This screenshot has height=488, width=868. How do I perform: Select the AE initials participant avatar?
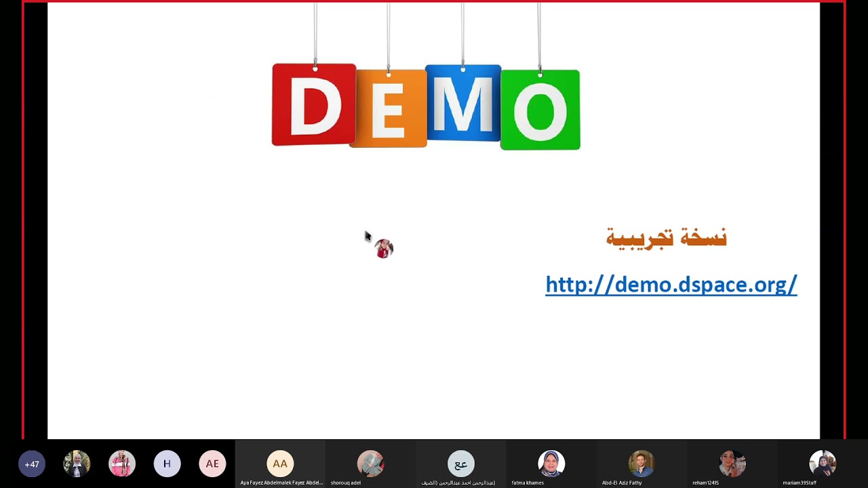pos(212,464)
